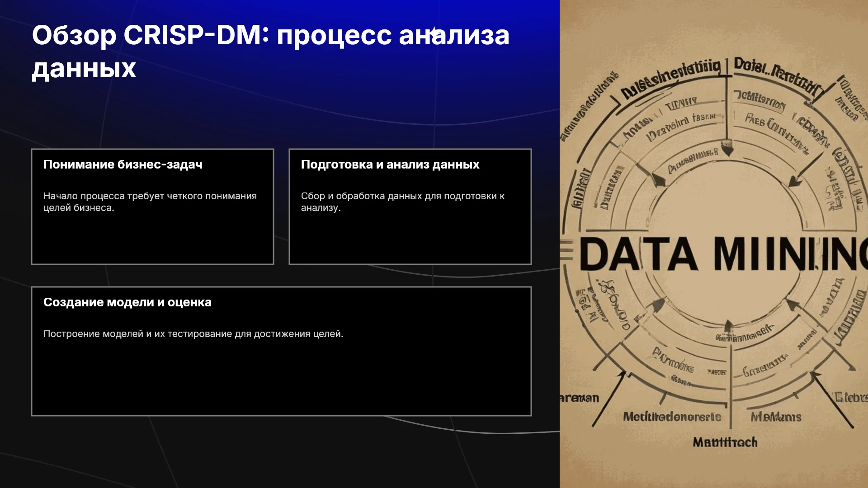Screen dimensions: 868x488
Task: Click the "Понимание бизнес-задач" card heading
Action: coord(123,164)
